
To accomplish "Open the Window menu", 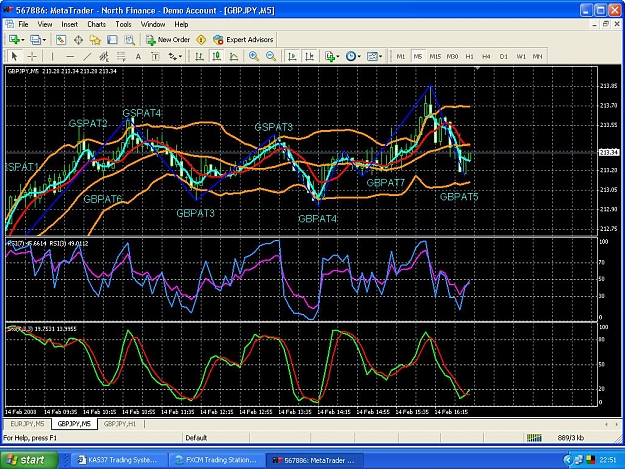I will 153,24.
